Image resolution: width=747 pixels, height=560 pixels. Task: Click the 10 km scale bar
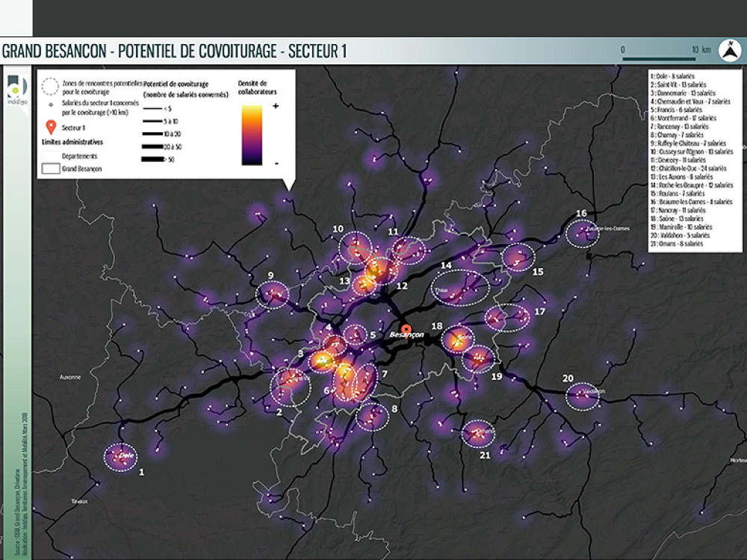657,57
